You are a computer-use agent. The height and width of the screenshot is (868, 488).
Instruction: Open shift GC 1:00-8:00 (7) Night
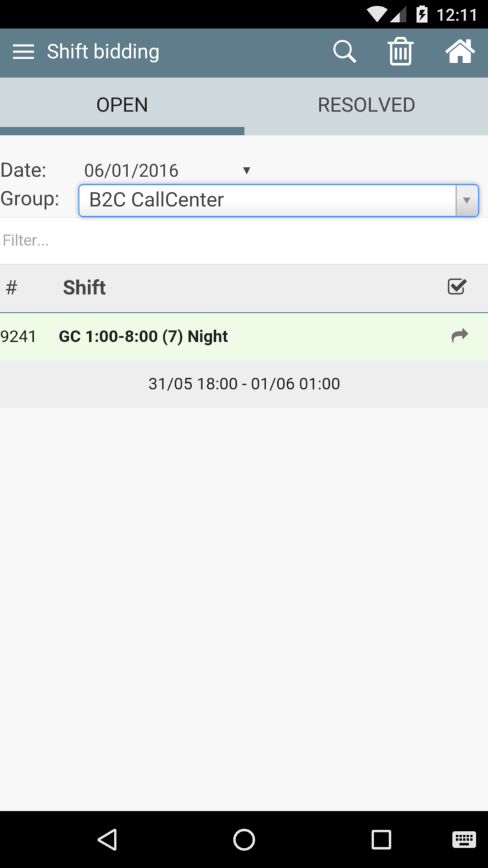coord(143,337)
